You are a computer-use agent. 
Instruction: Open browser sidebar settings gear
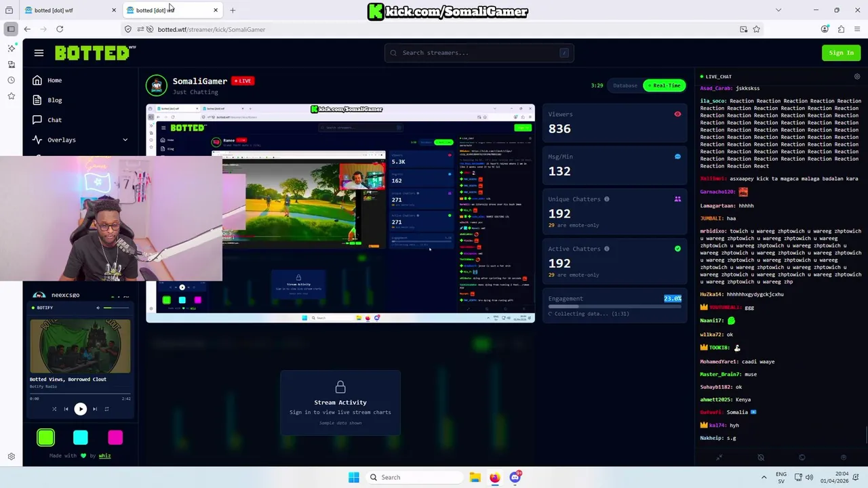click(x=11, y=457)
